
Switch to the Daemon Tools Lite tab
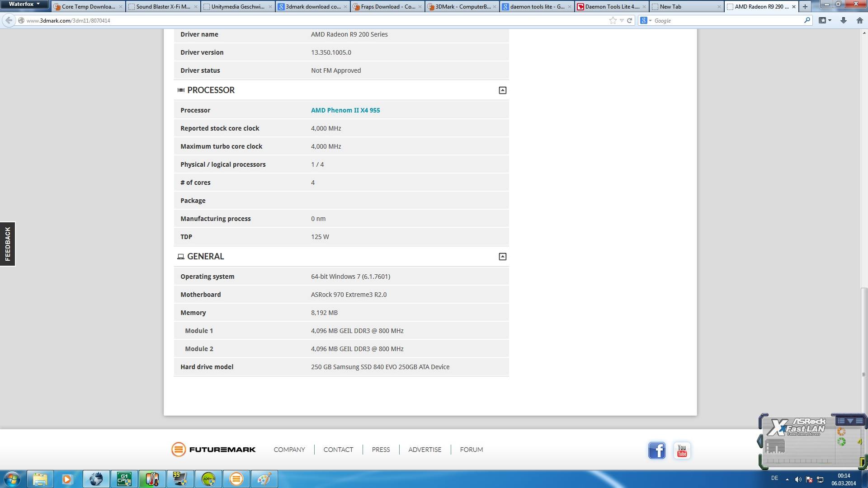point(611,7)
